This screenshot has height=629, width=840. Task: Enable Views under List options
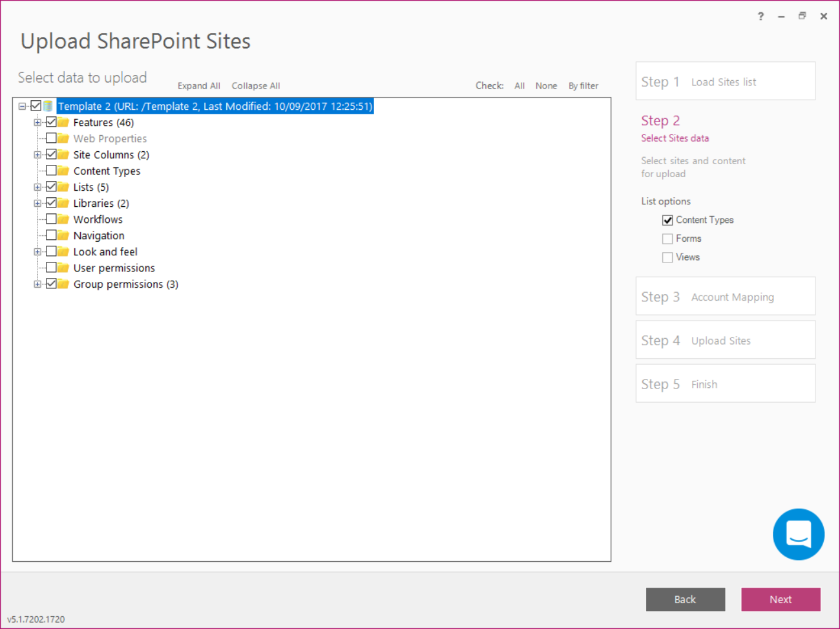pyautogui.click(x=667, y=257)
